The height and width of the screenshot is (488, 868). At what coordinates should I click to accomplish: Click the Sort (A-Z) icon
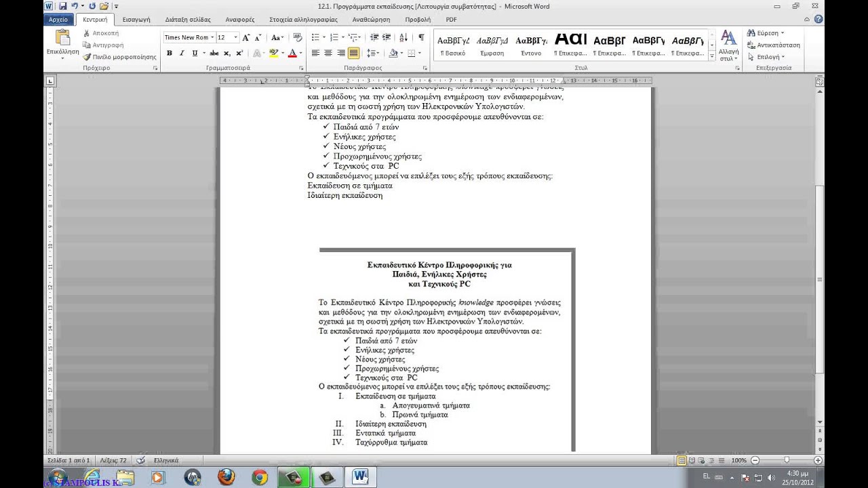[x=404, y=37]
